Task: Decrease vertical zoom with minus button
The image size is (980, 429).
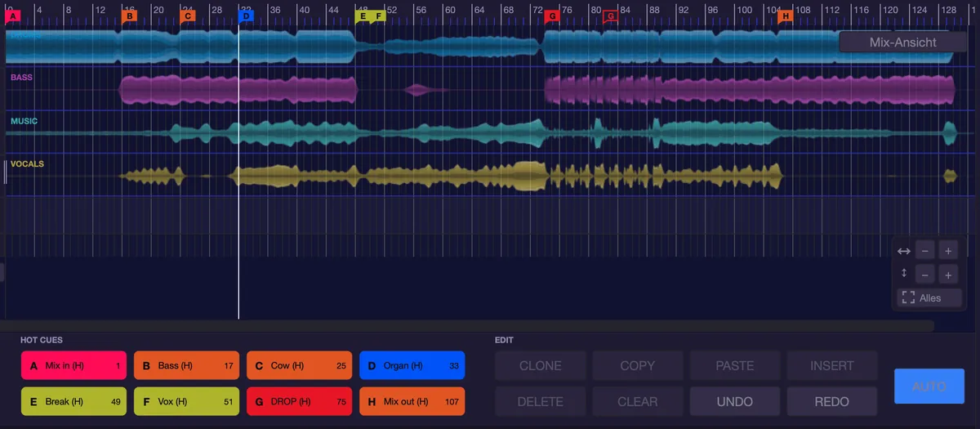Action: click(x=924, y=275)
